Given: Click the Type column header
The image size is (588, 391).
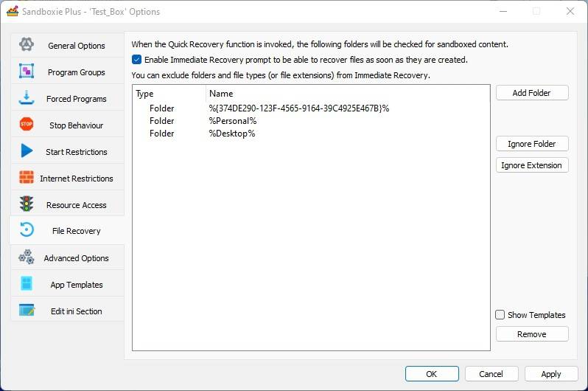Looking at the screenshot, I should (169, 94).
